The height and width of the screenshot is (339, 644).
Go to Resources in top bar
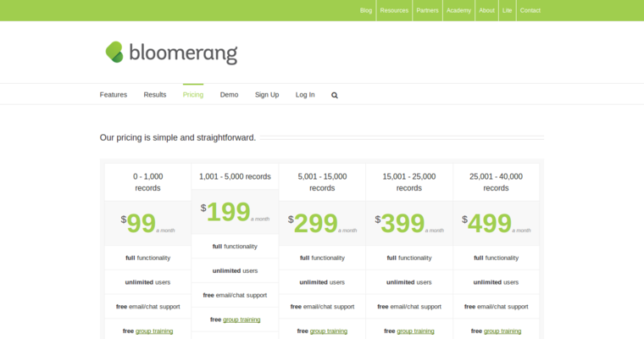394,10
